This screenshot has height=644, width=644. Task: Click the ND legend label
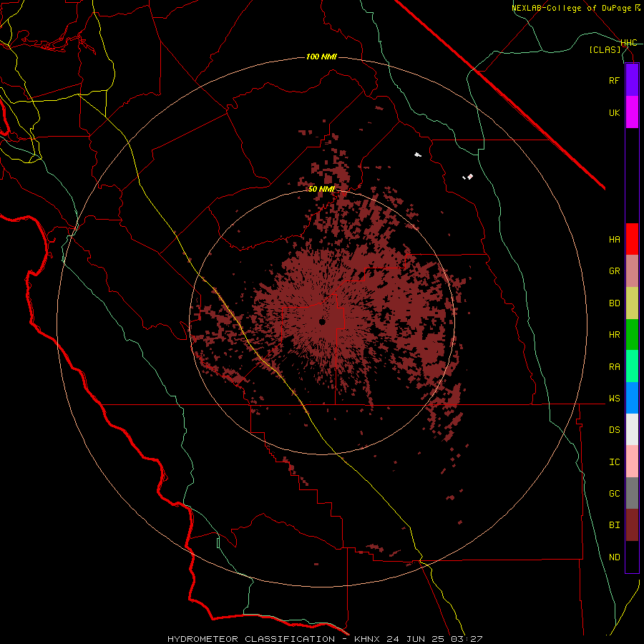point(614,557)
